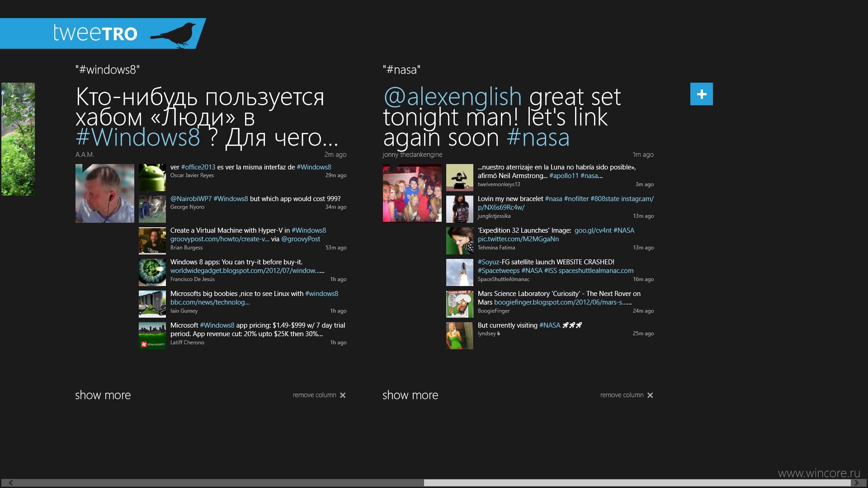This screenshot has width=868, height=488.
Task: Open Francisco De Jesús' eye avatar
Action: 152,272
